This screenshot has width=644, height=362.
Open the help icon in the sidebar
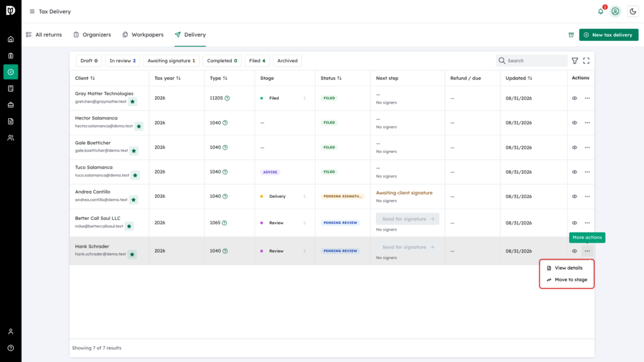[11, 348]
